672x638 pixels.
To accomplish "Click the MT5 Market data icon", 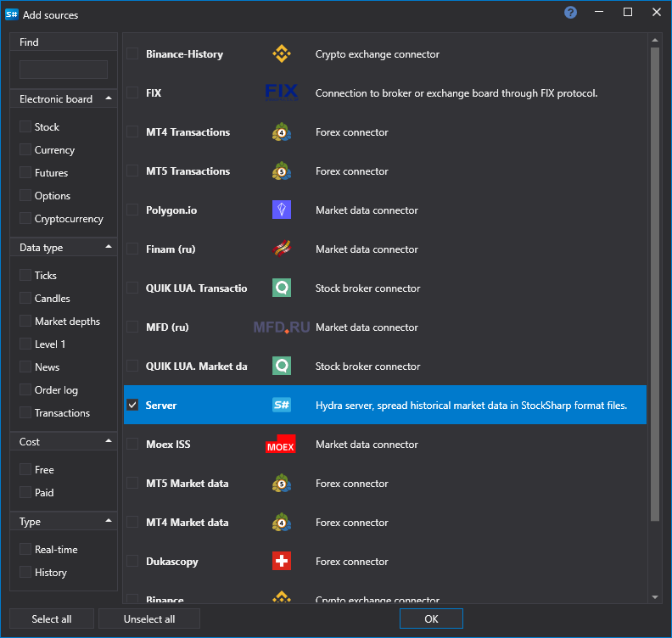I will tap(282, 484).
